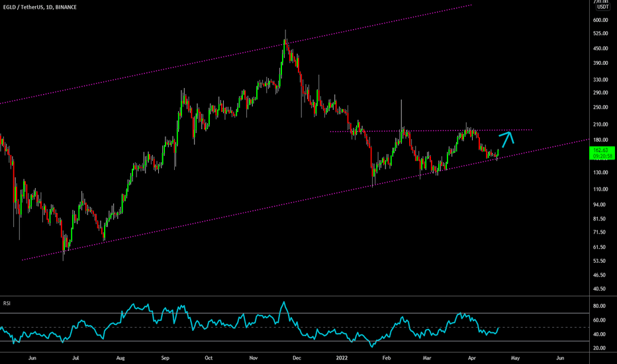617x364 pixels.
Task: Click the 450.00 price axis label
Action: [600, 48]
